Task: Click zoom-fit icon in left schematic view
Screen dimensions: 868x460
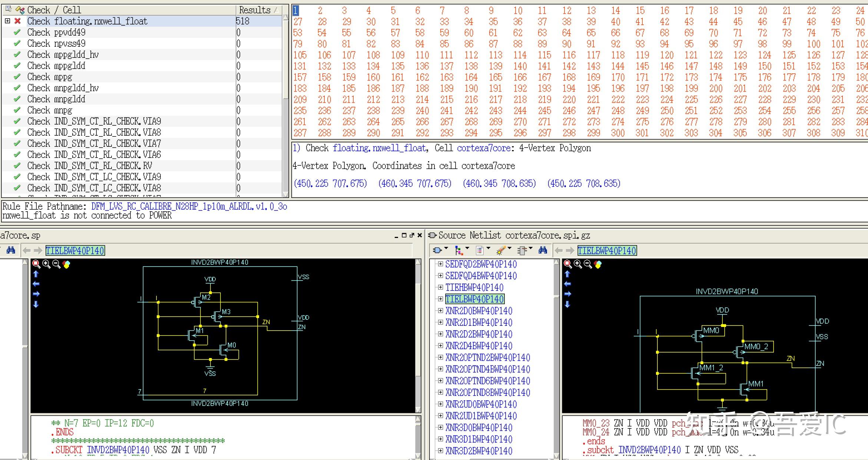Action: (36, 264)
